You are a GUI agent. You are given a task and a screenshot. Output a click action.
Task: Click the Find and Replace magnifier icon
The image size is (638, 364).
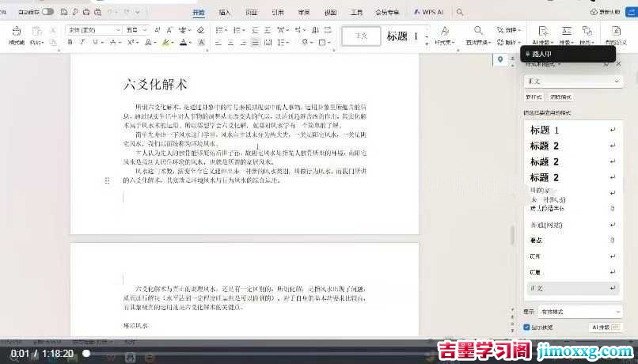[478, 31]
